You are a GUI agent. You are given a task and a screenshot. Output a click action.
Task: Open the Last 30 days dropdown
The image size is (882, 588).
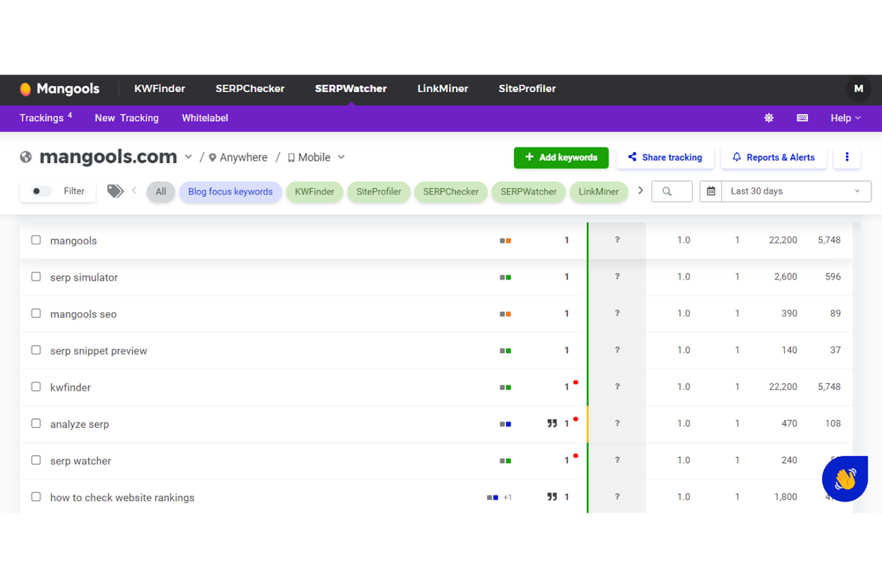(x=796, y=191)
